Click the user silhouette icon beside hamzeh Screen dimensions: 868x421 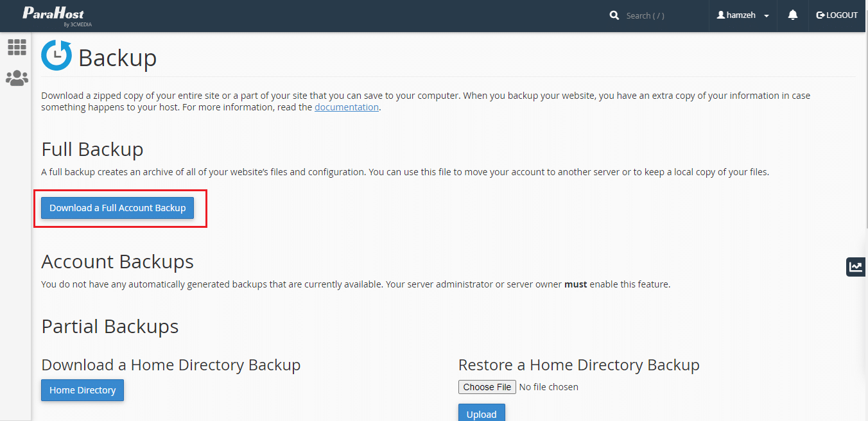pos(721,15)
